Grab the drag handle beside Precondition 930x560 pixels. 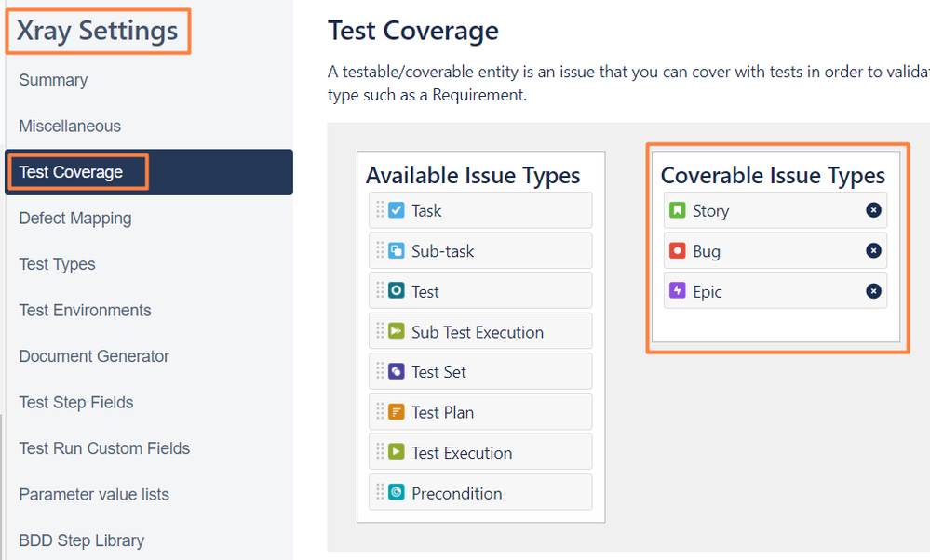[x=380, y=492]
